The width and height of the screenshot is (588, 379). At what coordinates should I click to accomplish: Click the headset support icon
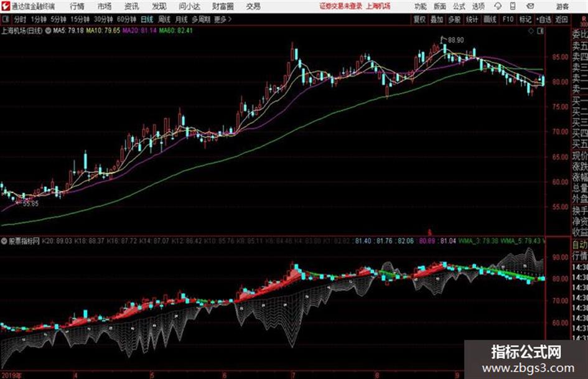coord(498,6)
